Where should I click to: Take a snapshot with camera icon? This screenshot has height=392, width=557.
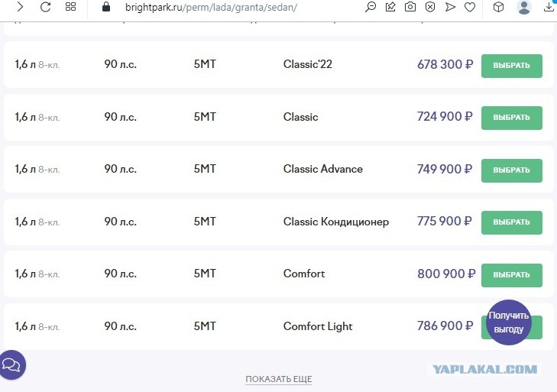coord(410,7)
